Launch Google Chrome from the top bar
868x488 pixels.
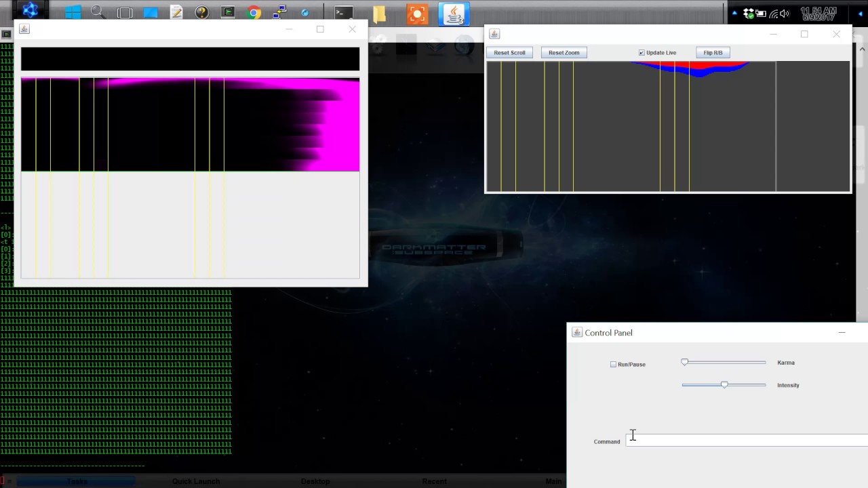[254, 13]
